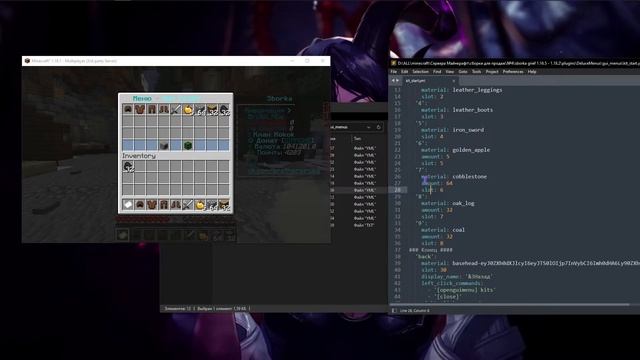Viewport: 640px width, 360px height.
Task: Click the 'left_click_commands:' code line
Action: 451,283
